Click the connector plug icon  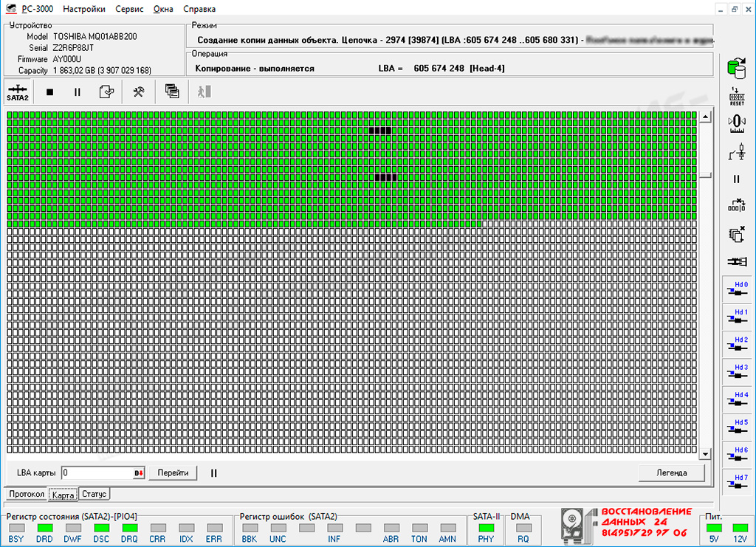tap(737, 262)
